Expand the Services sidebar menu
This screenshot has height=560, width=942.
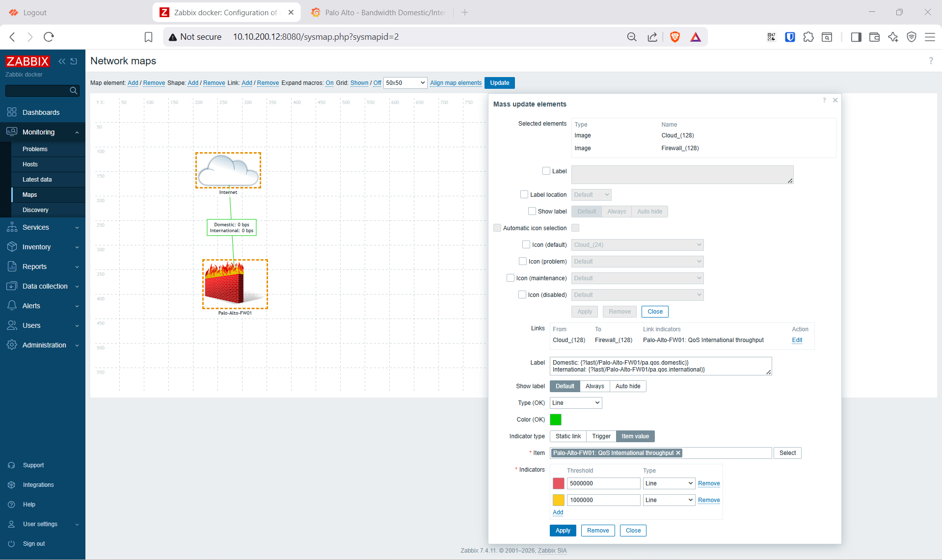pyautogui.click(x=43, y=227)
